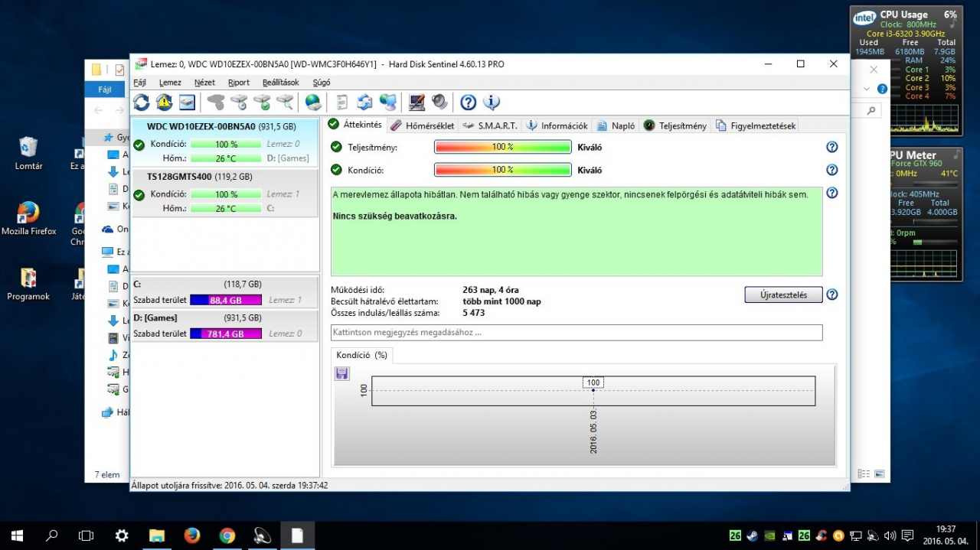Switch to the Napló tab
The image size is (980, 550).
616,125
